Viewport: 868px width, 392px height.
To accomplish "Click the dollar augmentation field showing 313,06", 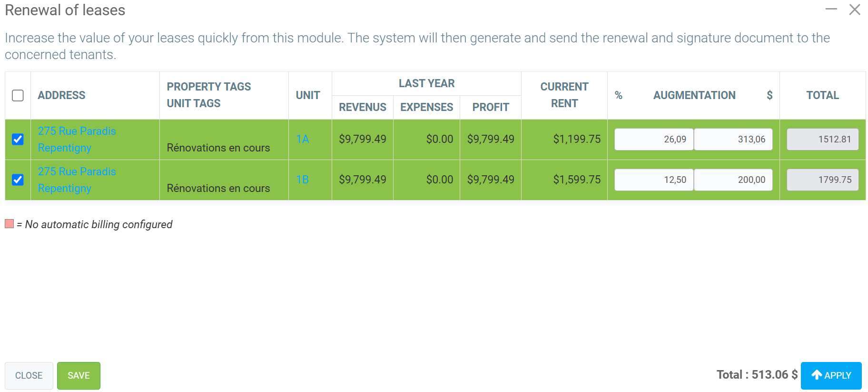I will pos(733,139).
